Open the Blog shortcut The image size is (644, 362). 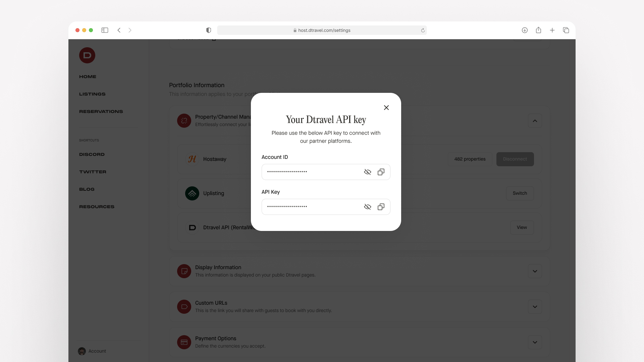coord(87,189)
